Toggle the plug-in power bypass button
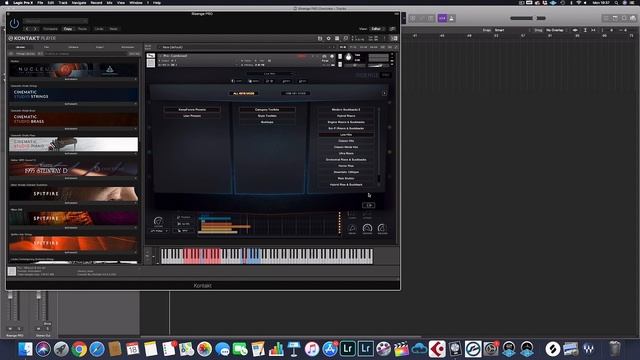The width and height of the screenshot is (640, 360). 14,24
